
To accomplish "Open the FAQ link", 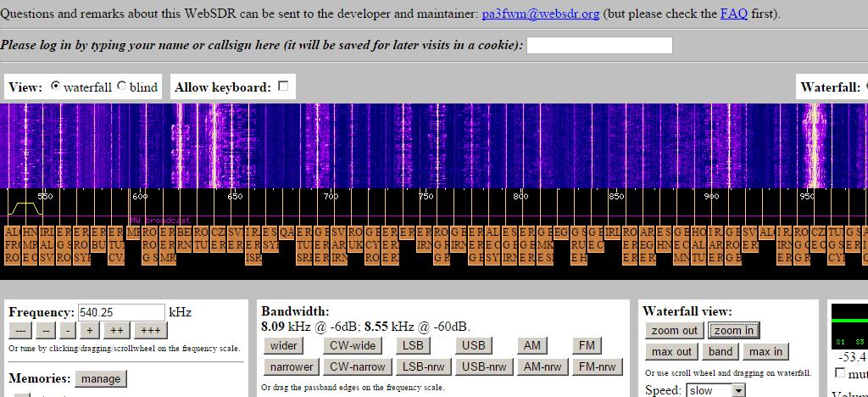I will [734, 14].
